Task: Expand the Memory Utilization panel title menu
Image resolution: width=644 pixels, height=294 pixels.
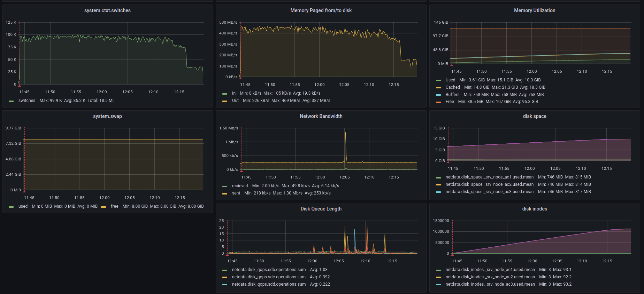Action: pos(534,10)
